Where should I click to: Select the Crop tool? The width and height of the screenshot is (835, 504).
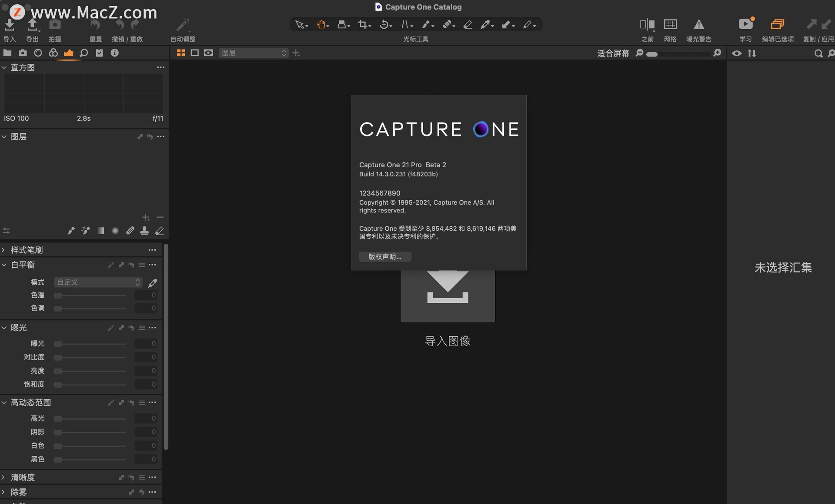coord(364,25)
